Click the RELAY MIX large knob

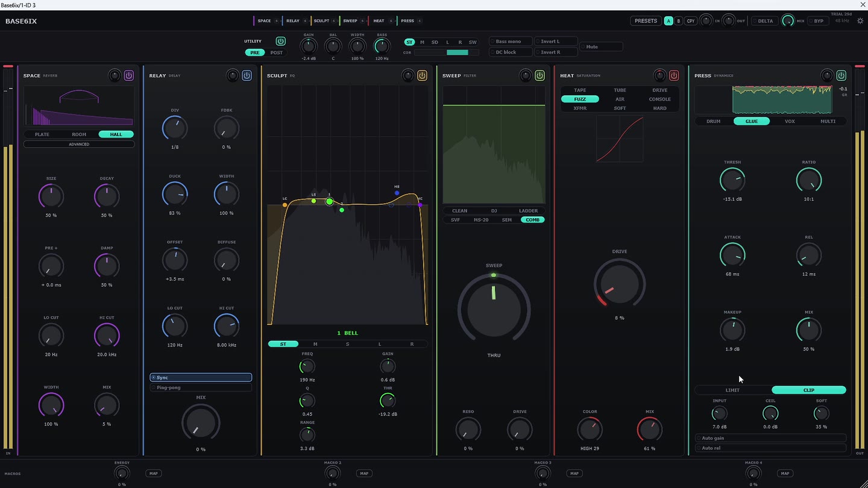pyautogui.click(x=201, y=422)
